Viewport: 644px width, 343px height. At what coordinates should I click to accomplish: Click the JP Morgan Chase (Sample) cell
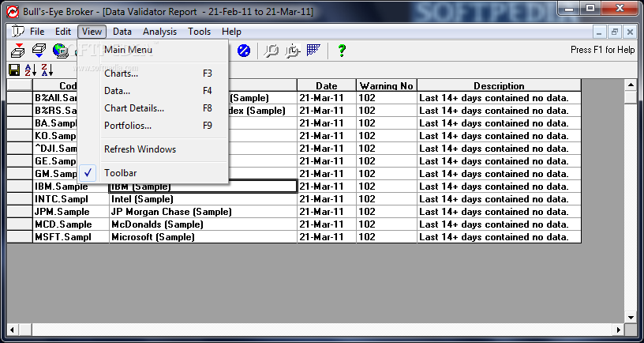click(x=204, y=212)
